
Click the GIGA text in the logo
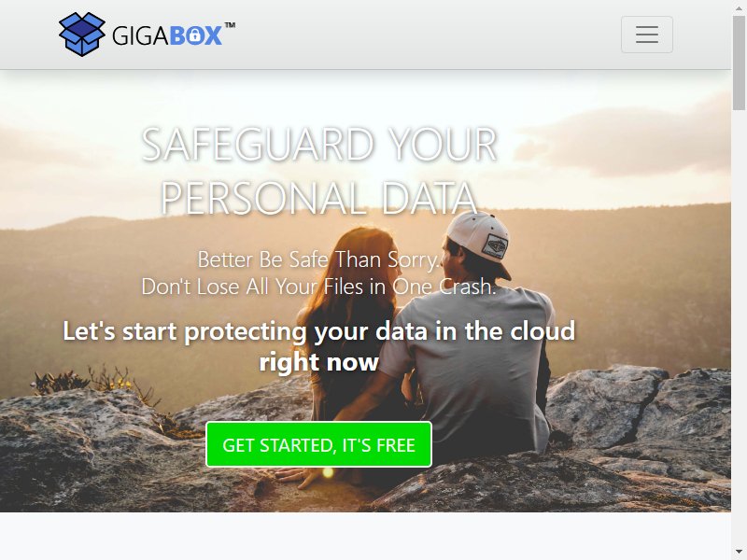click(140, 35)
